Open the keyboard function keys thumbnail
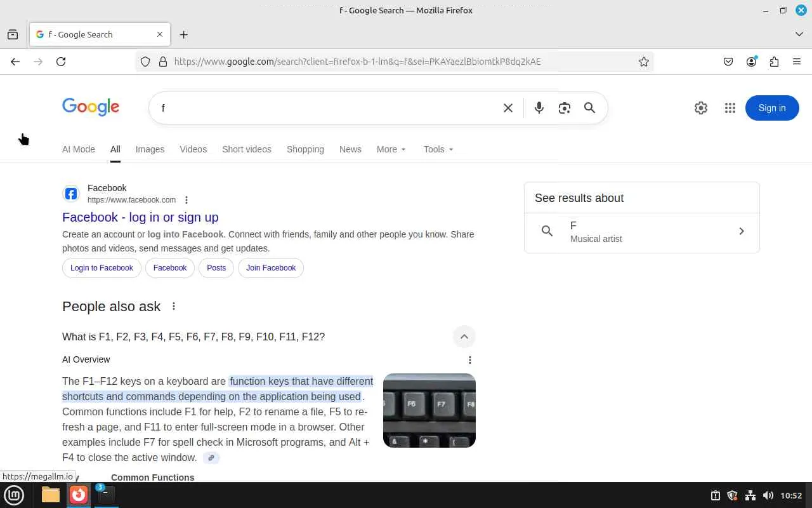This screenshot has height=508, width=812. coord(429,410)
